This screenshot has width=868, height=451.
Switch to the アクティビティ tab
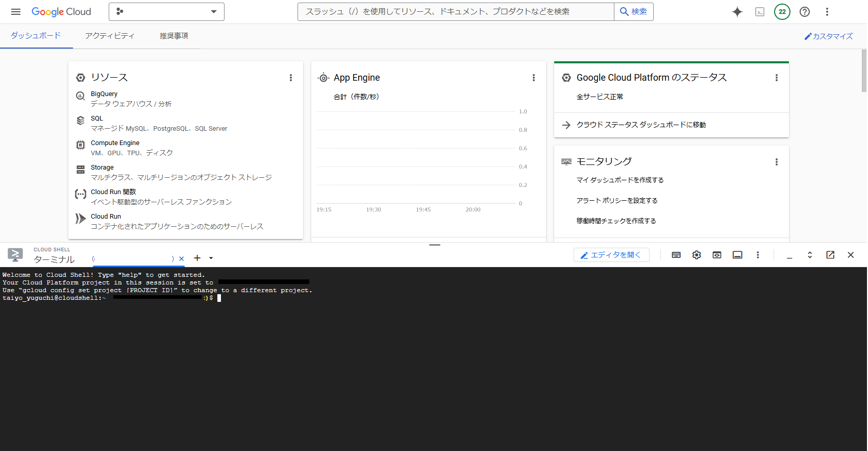110,36
